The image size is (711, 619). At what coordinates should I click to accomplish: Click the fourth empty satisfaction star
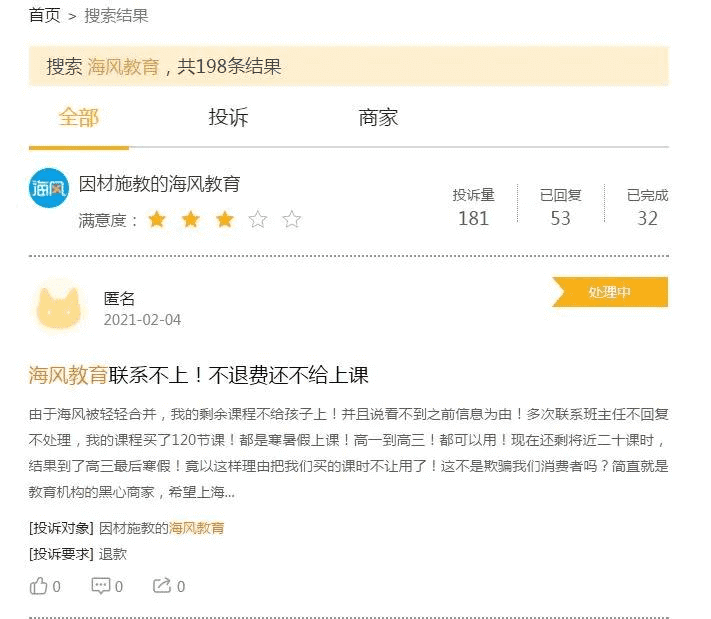point(258,219)
